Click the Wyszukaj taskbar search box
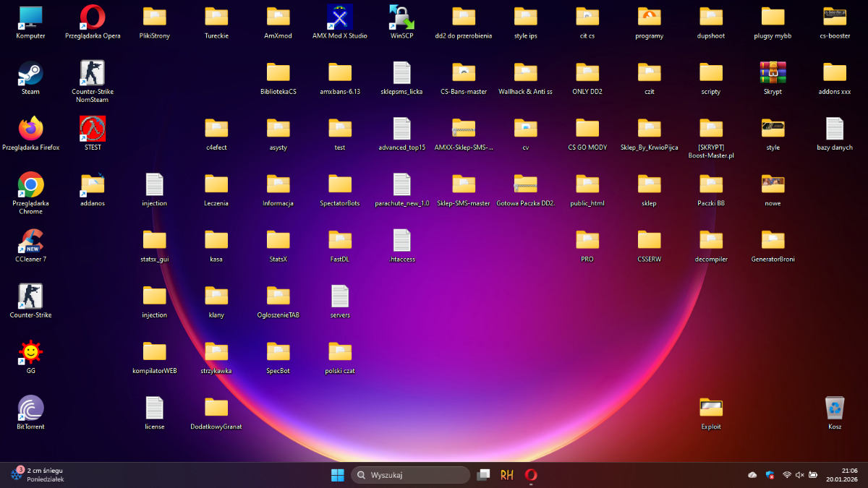 pos(410,475)
